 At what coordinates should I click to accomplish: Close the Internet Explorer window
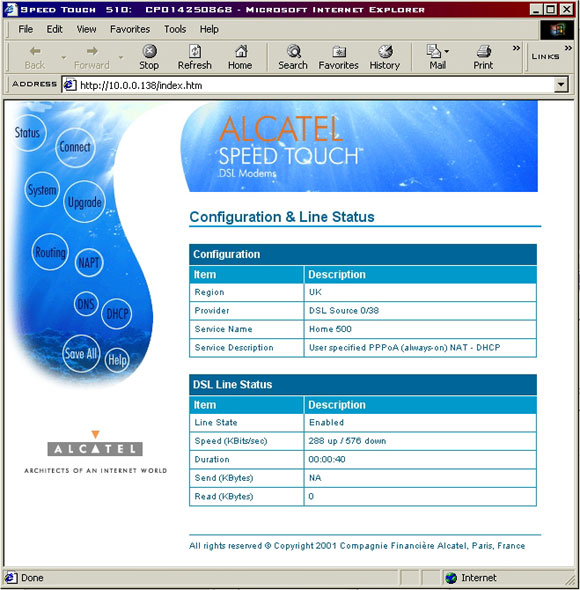click(x=566, y=9)
